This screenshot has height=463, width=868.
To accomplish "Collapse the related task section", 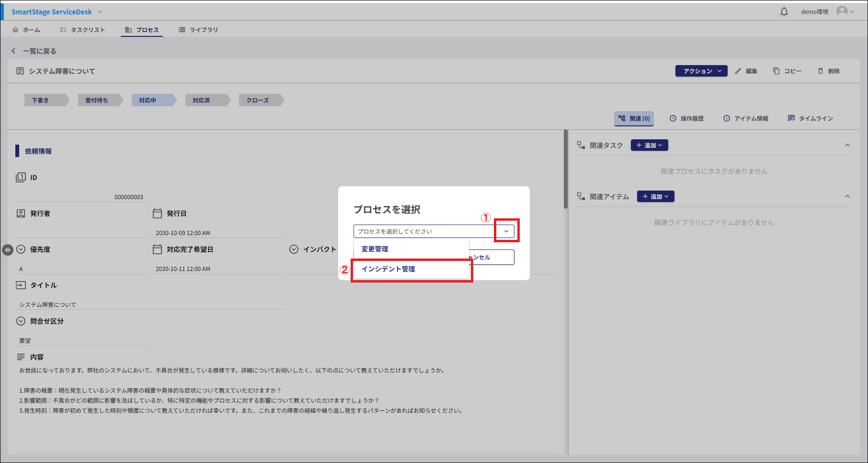I will (x=847, y=145).
